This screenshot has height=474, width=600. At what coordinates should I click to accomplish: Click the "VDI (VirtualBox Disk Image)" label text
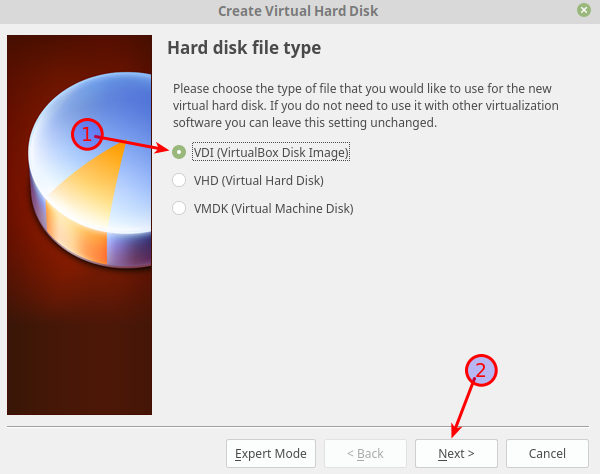point(271,153)
